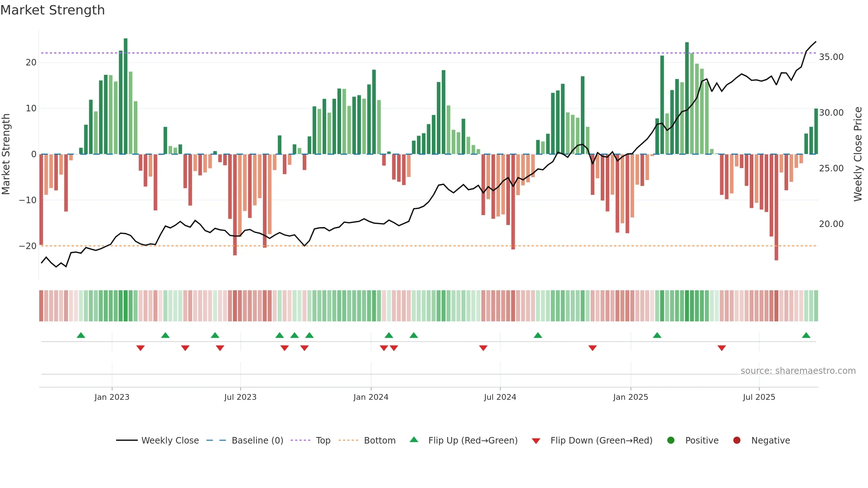This screenshot has height=488, width=868.
Task: Click the orange dotted Bottom legend line
Action: pyautogui.click(x=348, y=440)
